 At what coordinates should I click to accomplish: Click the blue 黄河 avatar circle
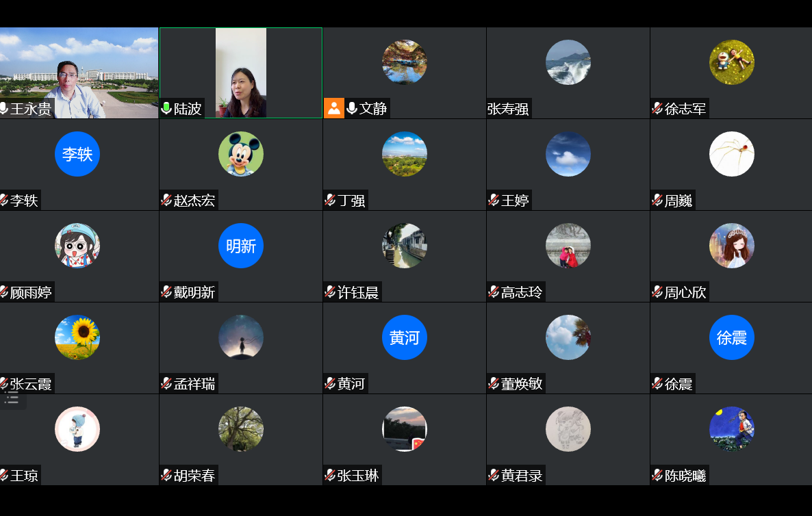click(405, 337)
